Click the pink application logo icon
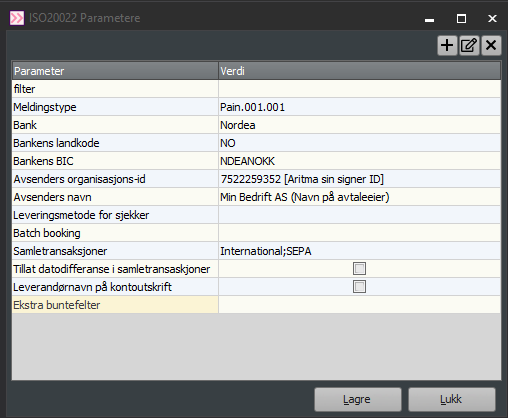The image size is (508, 418). click(17, 18)
